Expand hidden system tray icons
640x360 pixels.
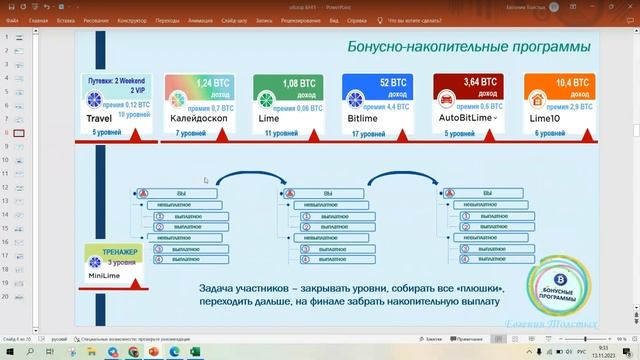529,352
